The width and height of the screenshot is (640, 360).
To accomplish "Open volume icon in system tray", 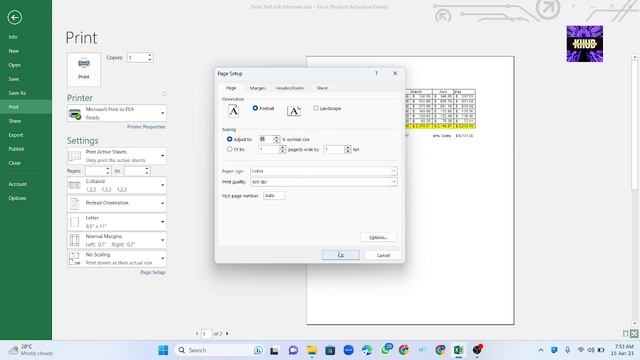I will [591, 350].
